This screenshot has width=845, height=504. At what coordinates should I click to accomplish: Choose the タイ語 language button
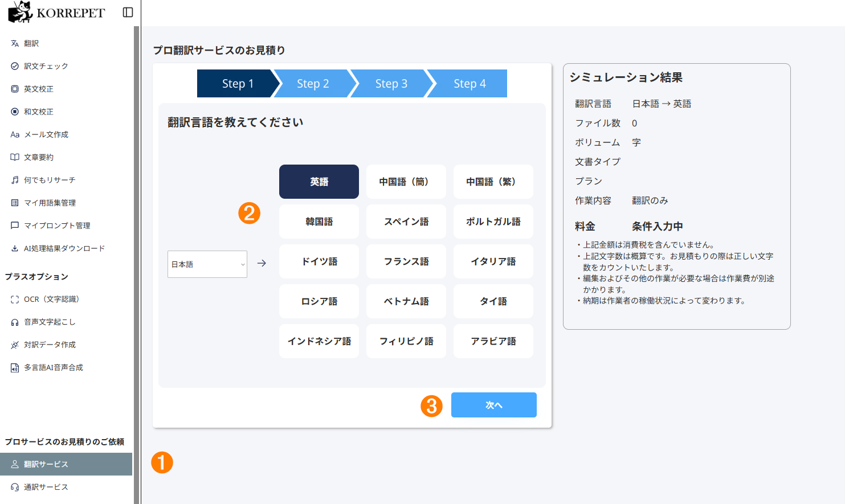pyautogui.click(x=493, y=301)
